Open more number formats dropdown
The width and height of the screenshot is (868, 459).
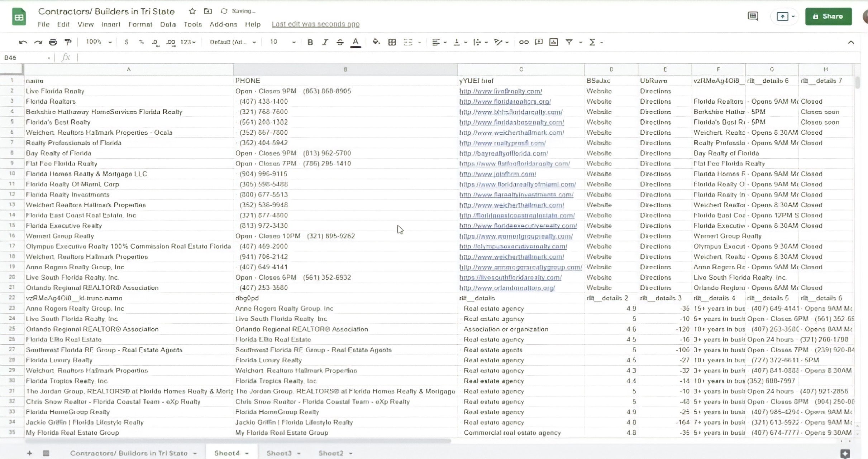click(x=188, y=42)
